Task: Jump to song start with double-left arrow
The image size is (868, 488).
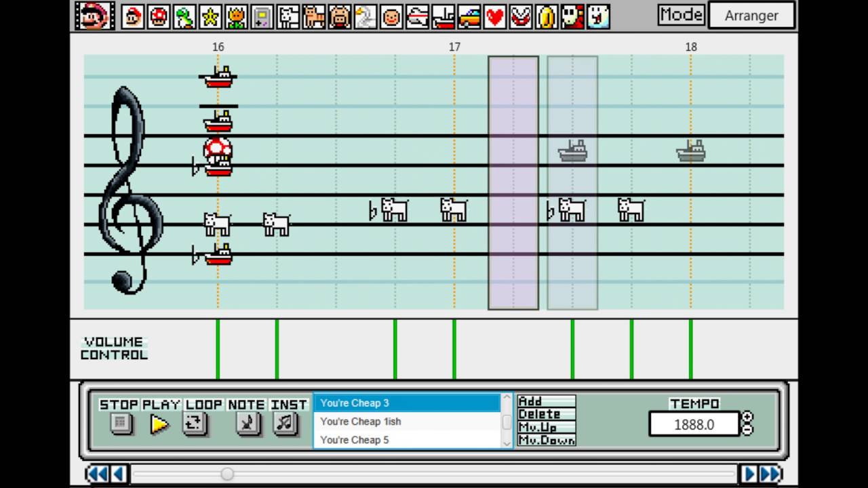Action: tap(98, 474)
